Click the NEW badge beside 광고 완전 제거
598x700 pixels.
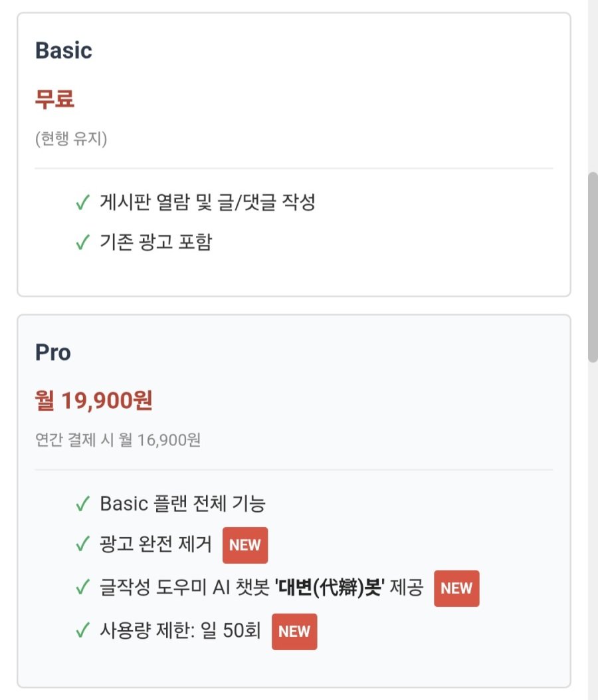pos(245,545)
